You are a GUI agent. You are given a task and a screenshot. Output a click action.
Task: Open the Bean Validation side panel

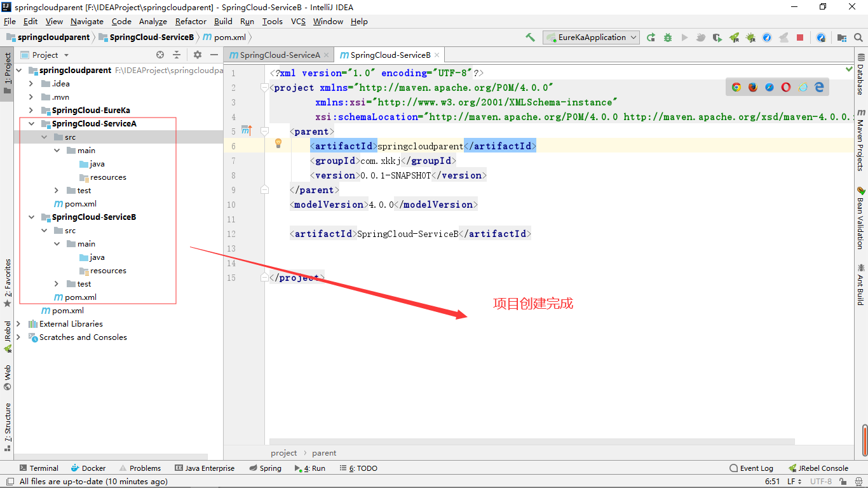tap(860, 218)
